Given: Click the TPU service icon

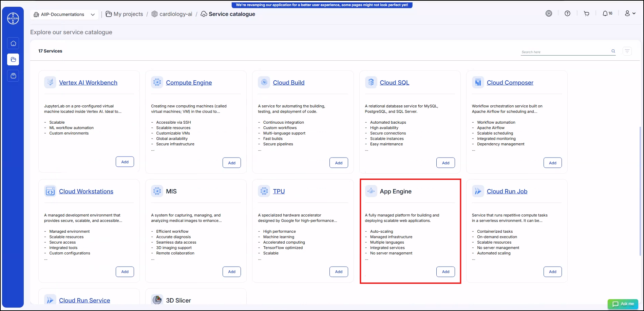Looking at the screenshot, I should (264, 191).
